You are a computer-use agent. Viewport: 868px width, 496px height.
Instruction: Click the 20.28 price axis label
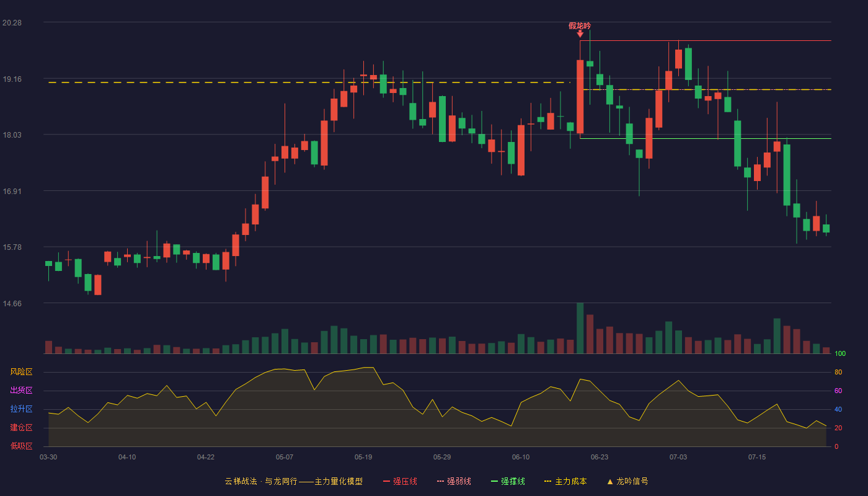pyautogui.click(x=12, y=23)
